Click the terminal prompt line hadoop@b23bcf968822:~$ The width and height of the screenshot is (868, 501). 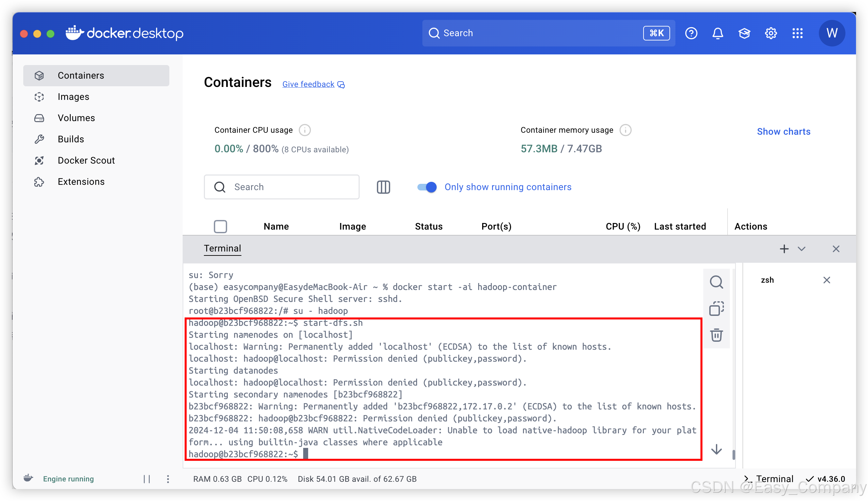point(243,454)
